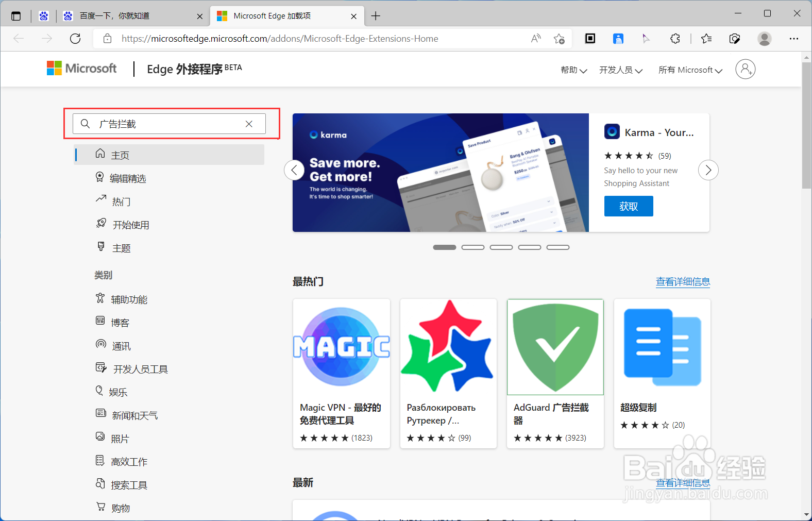
Task: Click the Edge 外接程序 header title
Action: click(194, 69)
